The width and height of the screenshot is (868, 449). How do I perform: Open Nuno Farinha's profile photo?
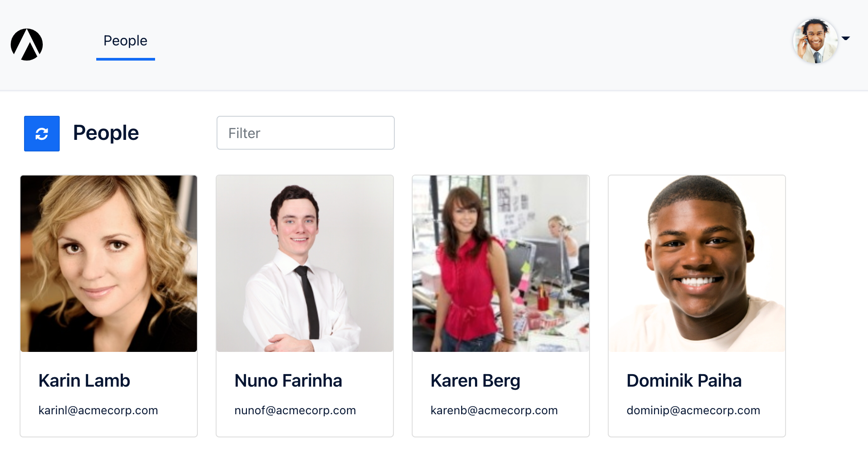[x=305, y=264]
